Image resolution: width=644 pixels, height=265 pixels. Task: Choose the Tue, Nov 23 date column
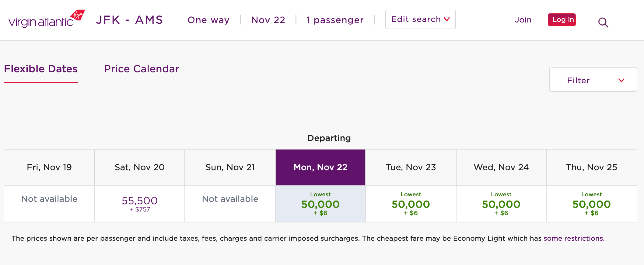411,167
